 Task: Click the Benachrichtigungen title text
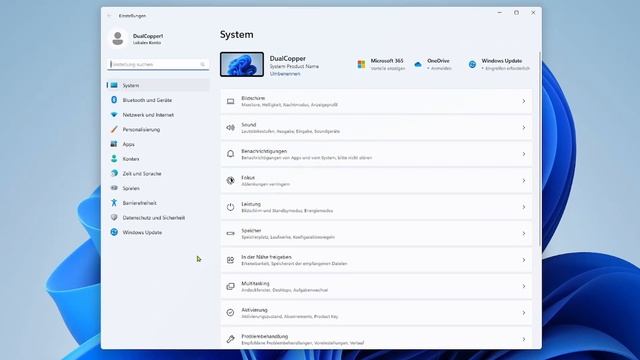click(x=264, y=151)
